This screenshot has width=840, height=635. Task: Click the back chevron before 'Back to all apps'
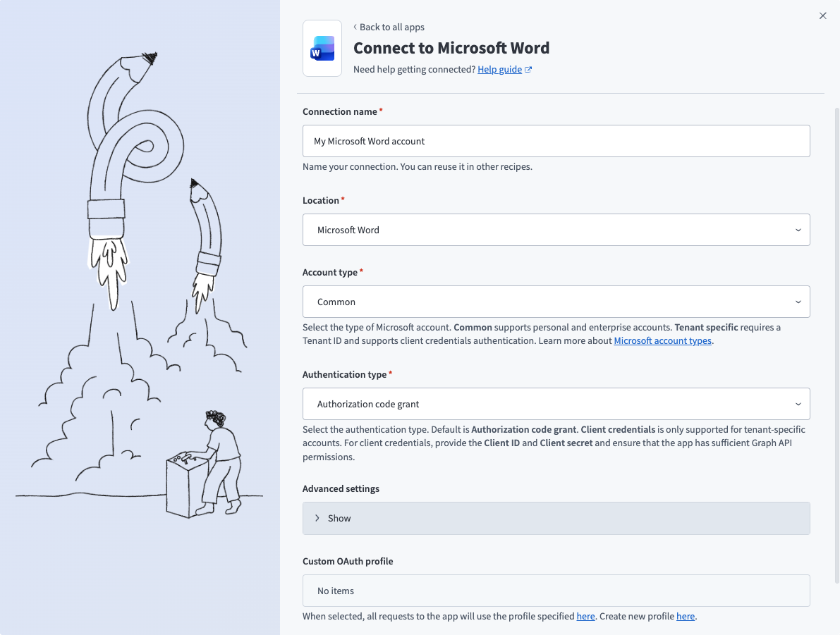point(355,27)
